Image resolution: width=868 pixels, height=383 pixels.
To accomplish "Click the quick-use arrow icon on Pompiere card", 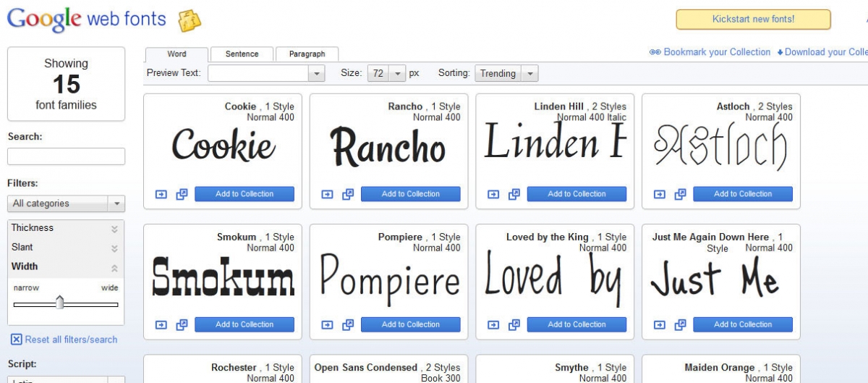I will point(328,324).
